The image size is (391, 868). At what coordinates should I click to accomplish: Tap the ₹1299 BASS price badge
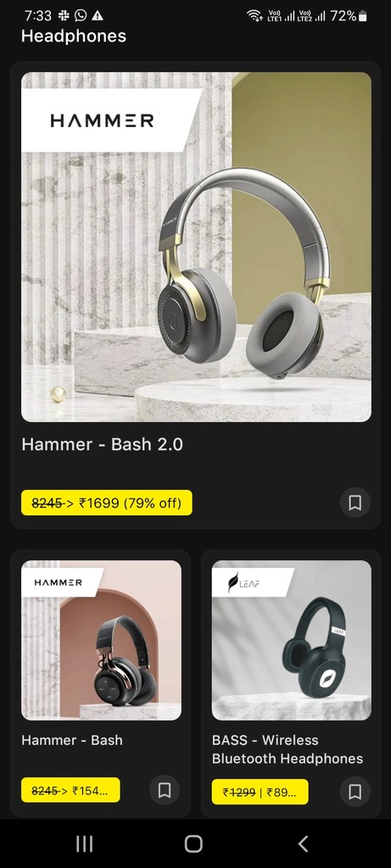pyautogui.click(x=260, y=792)
